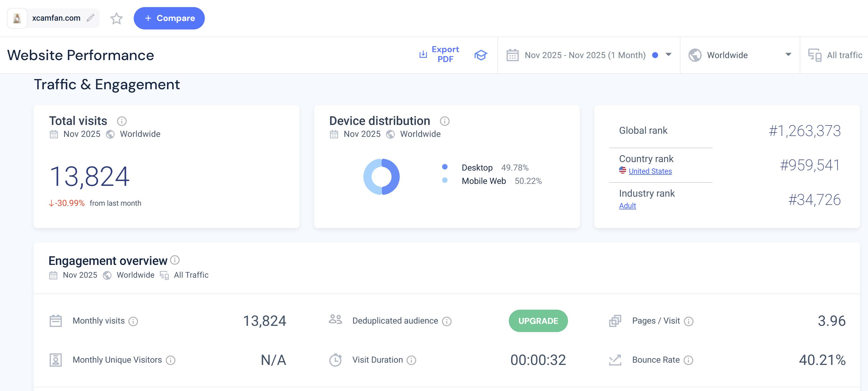Click info icon beside Pages / Visit
This screenshot has height=391, width=868.
pyautogui.click(x=688, y=321)
